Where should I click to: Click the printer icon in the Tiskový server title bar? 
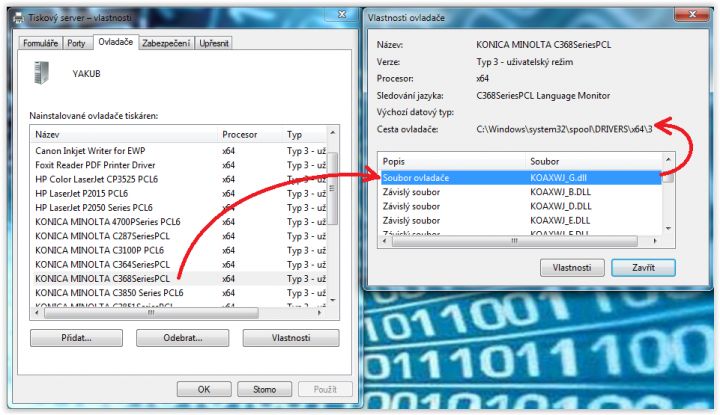pos(18,18)
